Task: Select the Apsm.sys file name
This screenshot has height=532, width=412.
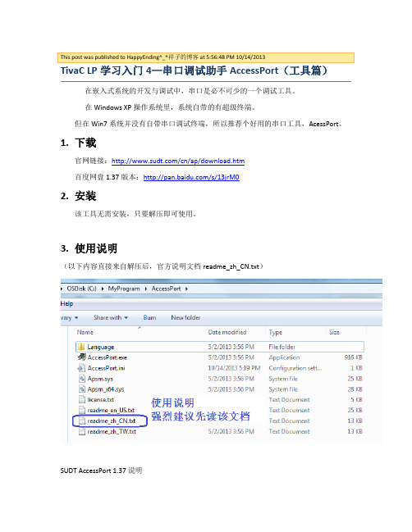Action: tap(100, 379)
